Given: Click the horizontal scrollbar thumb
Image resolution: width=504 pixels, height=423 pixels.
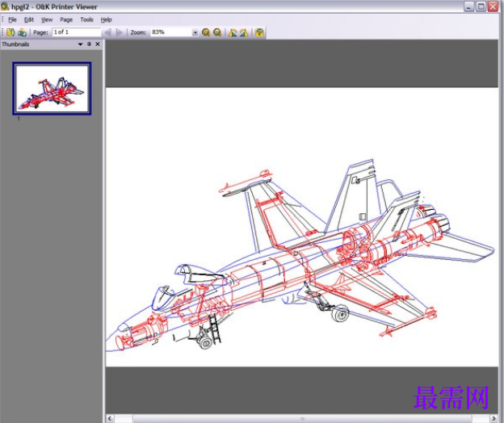Looking at the screenshot, I should coord(302,418).
